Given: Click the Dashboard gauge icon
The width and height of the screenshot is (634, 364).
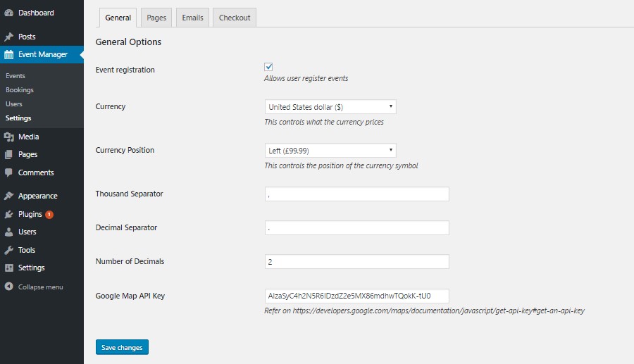Looking at the screenshot, I should point(8,13).
